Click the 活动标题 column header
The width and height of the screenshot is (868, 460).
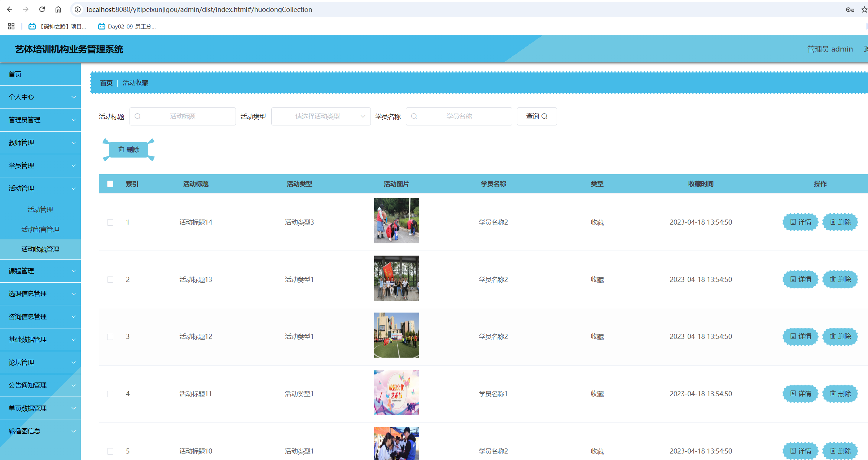[196, 184]
